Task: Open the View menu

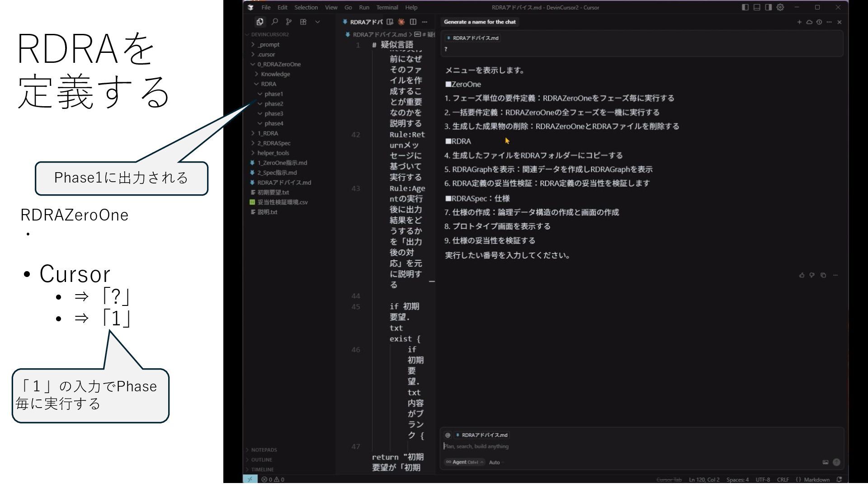Action: [331, 7]
